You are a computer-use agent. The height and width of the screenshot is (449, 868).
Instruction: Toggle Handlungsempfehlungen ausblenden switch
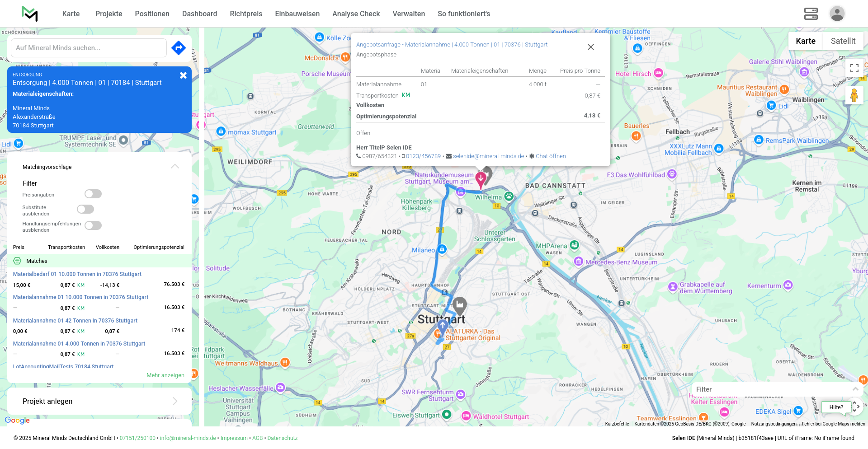pos(93,225)
